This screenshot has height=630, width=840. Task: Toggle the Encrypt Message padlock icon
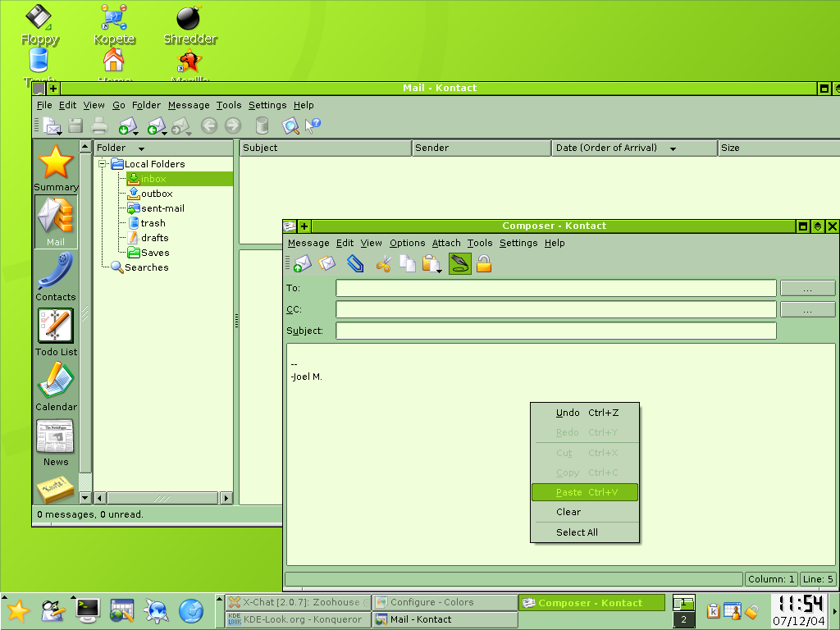[x=484, y=263]
